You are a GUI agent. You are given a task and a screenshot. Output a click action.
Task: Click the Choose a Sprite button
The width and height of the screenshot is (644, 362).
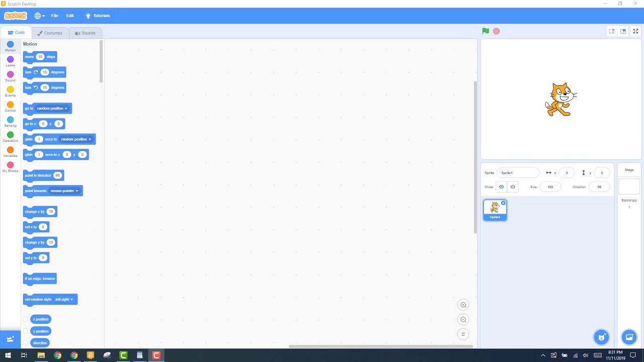pos(601,337)
